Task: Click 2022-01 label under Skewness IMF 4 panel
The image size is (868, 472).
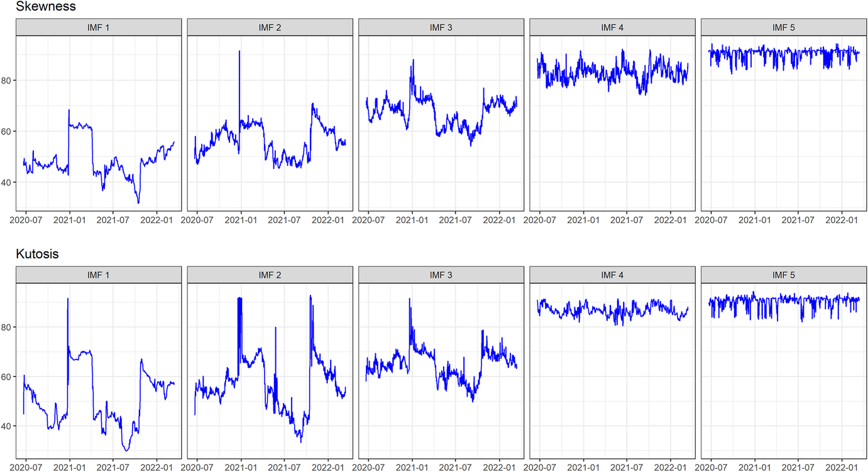Action: pyautogui.click(x=670, y=221)
